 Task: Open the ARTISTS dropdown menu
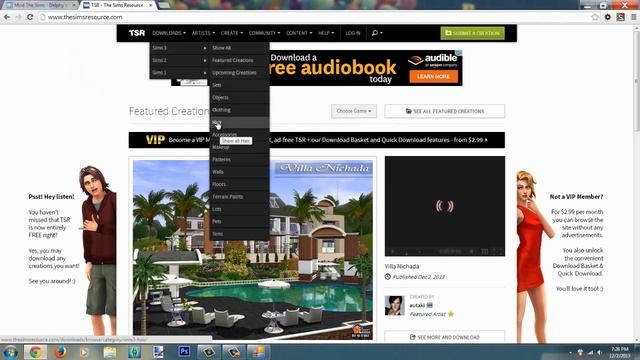tap(203, 33)
